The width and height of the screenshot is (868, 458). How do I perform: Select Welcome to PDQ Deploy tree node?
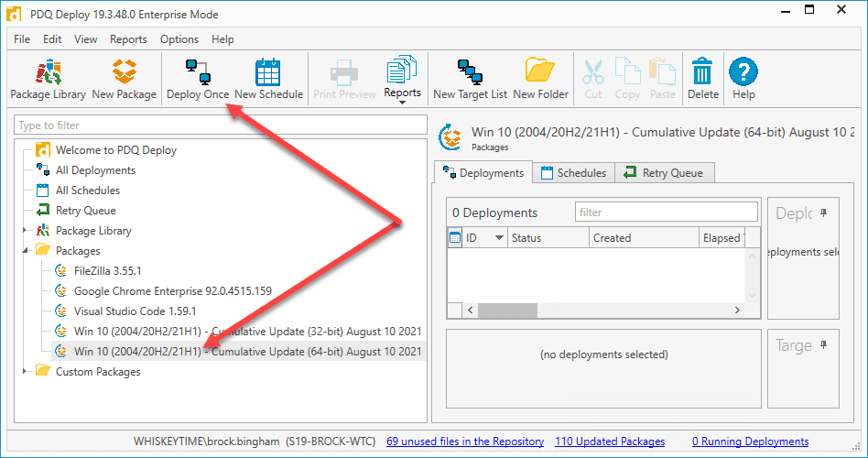click(116, 150)
